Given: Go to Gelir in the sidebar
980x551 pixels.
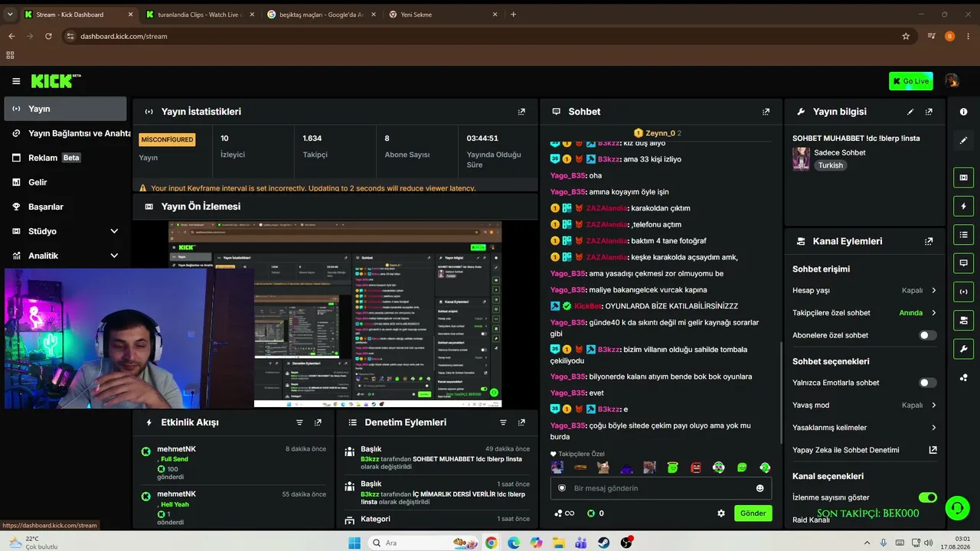Looking at the screenshot, I should (x=65, y=182).
